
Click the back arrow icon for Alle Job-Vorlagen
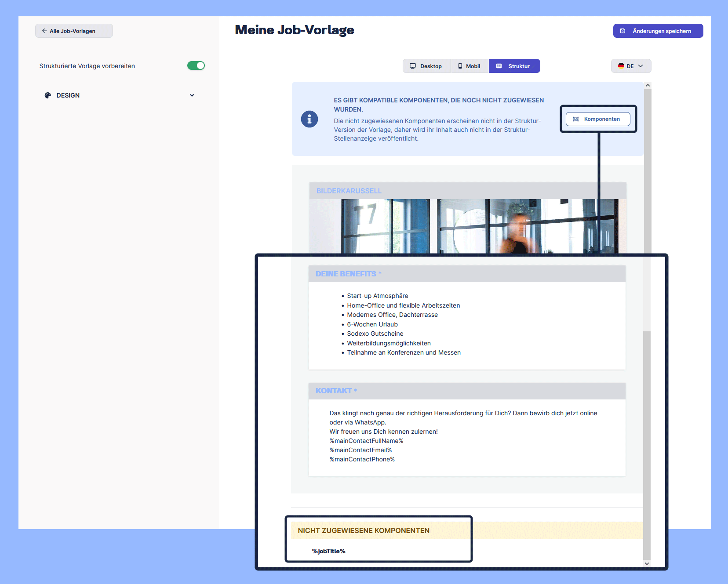click(44, 31)
